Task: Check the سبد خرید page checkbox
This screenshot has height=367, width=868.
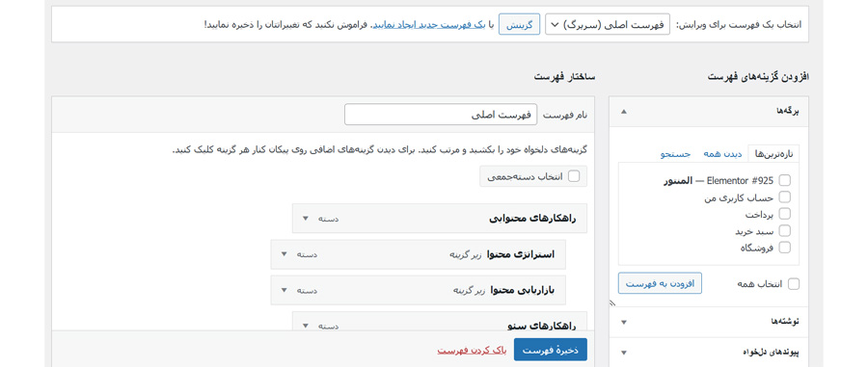Action: pos(784,230)
